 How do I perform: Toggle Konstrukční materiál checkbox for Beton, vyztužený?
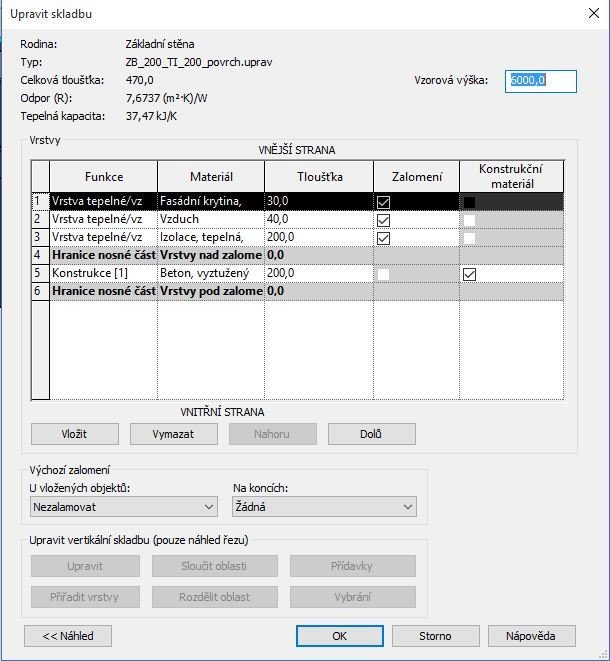tap(469, 274)
